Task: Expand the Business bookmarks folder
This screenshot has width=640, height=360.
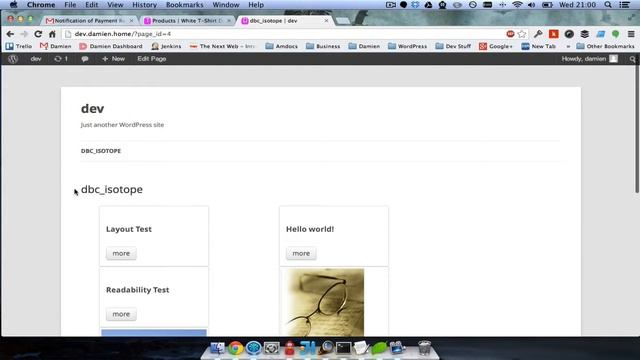Action: (323, 46)
